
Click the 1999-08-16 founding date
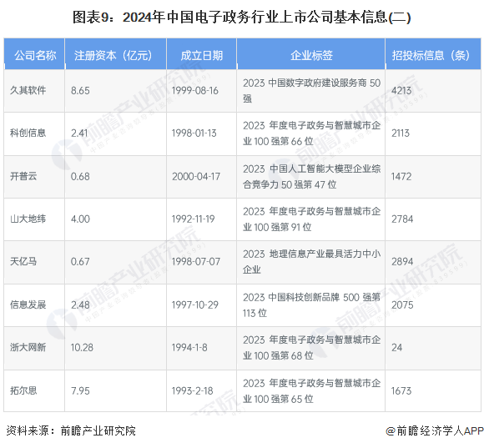[194, 90]
